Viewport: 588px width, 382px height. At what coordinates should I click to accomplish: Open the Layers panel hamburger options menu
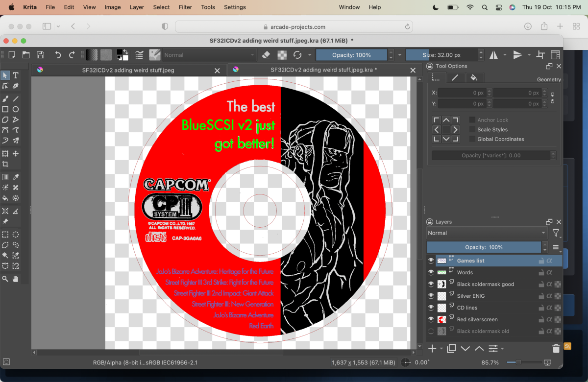pyautogui.click(x=556, y=247)
